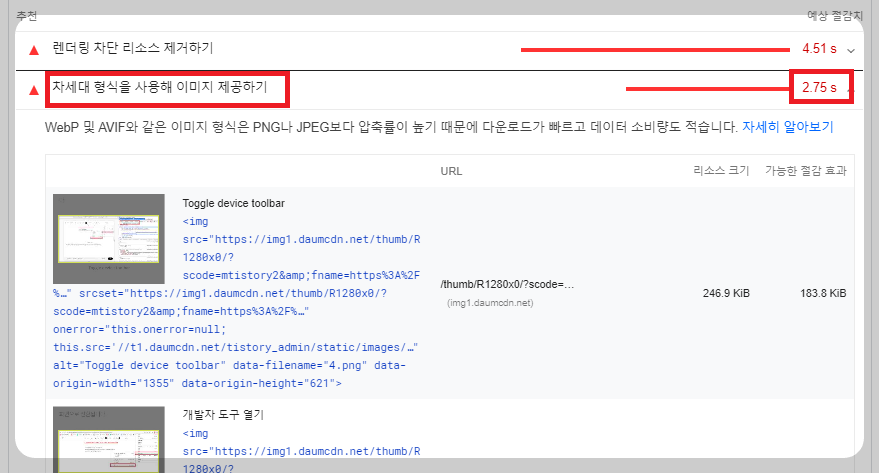Click the 개발자 도구 열기 label text
The height and width of the screenshot is (473, 879).
(x=223, y=415)
